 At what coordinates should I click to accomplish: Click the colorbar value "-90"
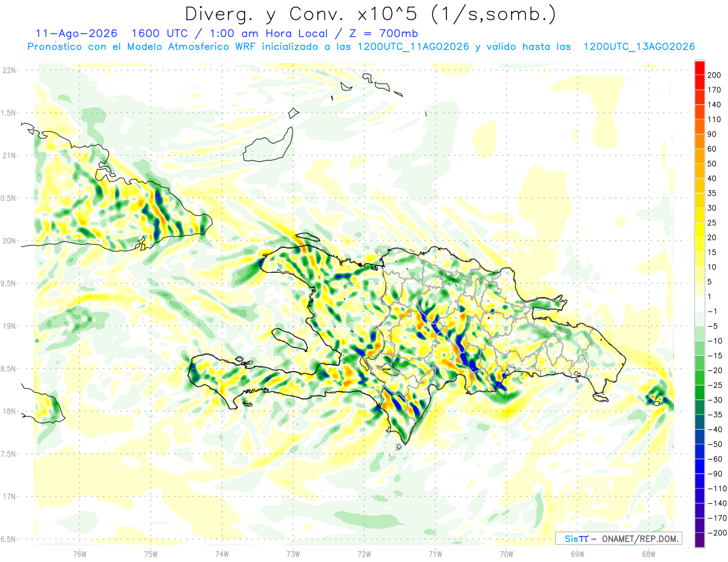coord(715,473)
